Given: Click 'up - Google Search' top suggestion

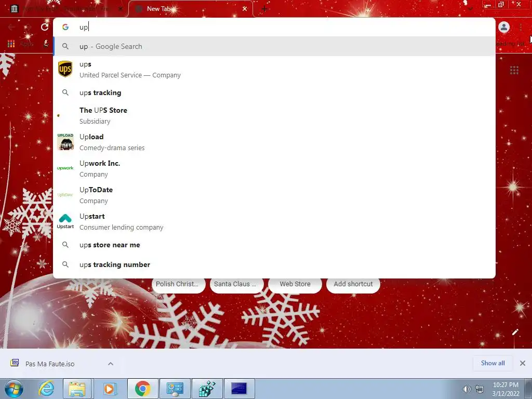Looking at the screenshot, I should 274,46.
